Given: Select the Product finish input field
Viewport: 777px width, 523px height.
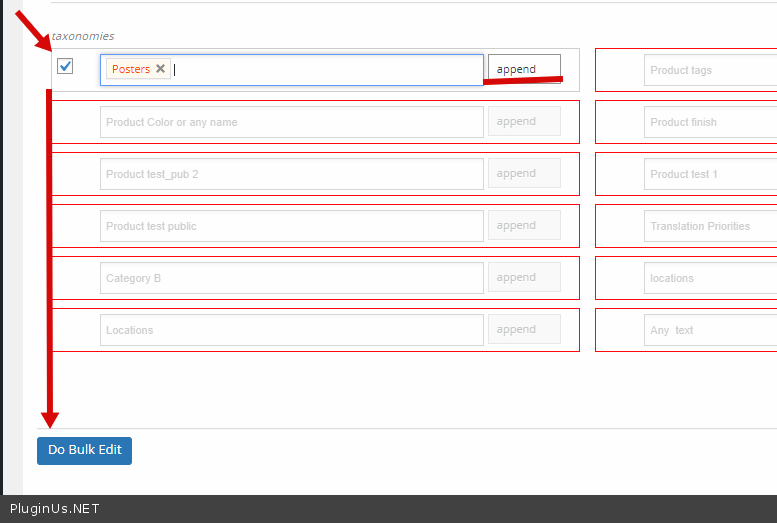Looking at the screenshot, I should 710,122.
